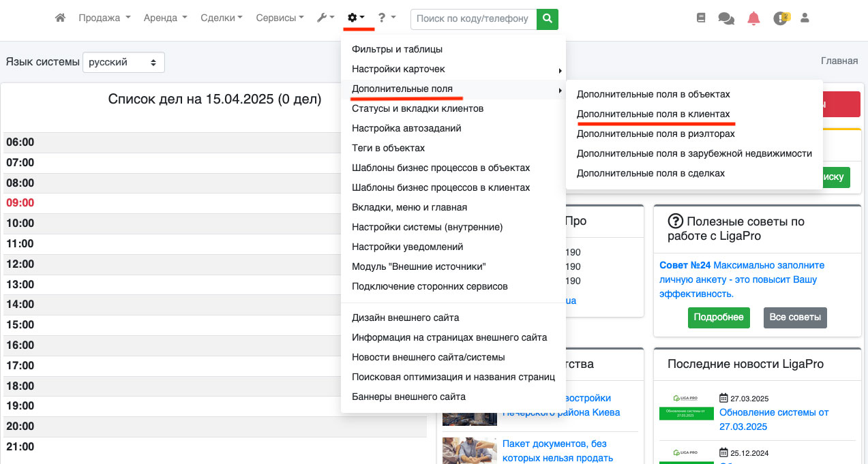Open the wrench tools menu
The width and height of the screenshot is (868, 464).
(325, 18)
